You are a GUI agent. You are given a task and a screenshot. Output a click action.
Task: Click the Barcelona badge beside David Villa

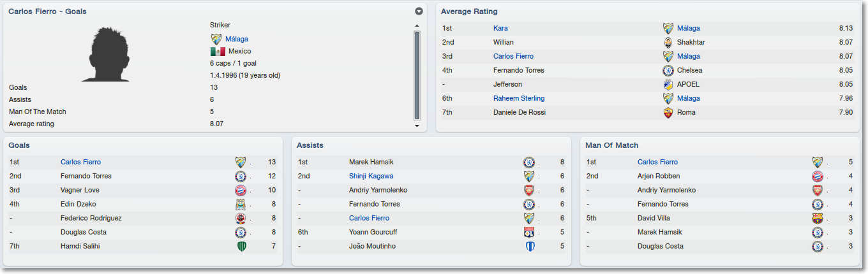(818, 218)
